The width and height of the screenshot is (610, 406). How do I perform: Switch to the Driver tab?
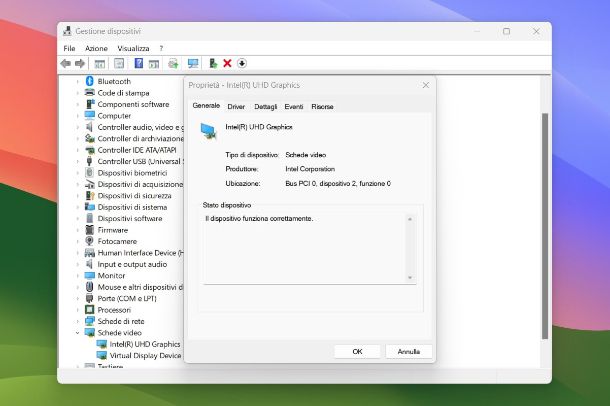click(236, 106)
